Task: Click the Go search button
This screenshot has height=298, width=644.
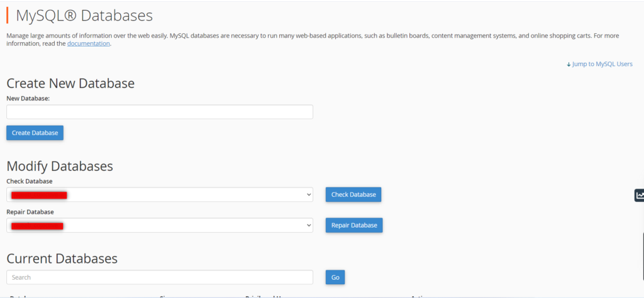Action: [x=335, y=277]
